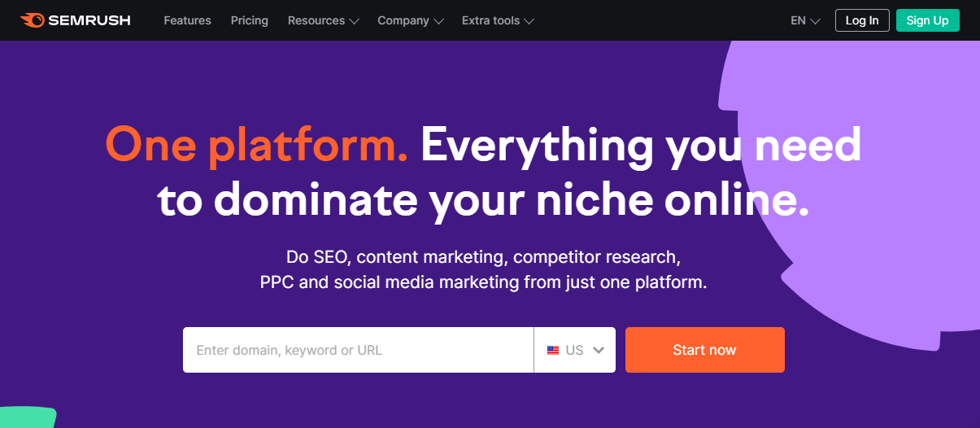Screen dimensions: 980x428
Task: Go to the Features page
Action: [x=187, y=20]
